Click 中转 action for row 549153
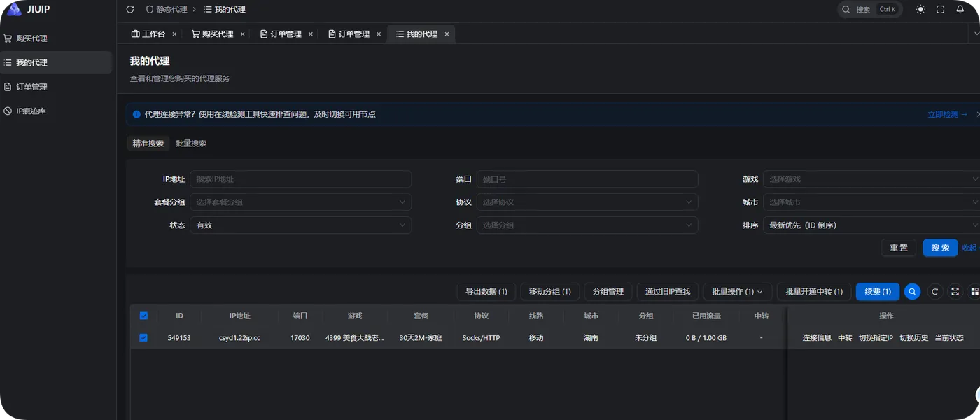Viewport: 980px width, 420px height. coord(845,337)
